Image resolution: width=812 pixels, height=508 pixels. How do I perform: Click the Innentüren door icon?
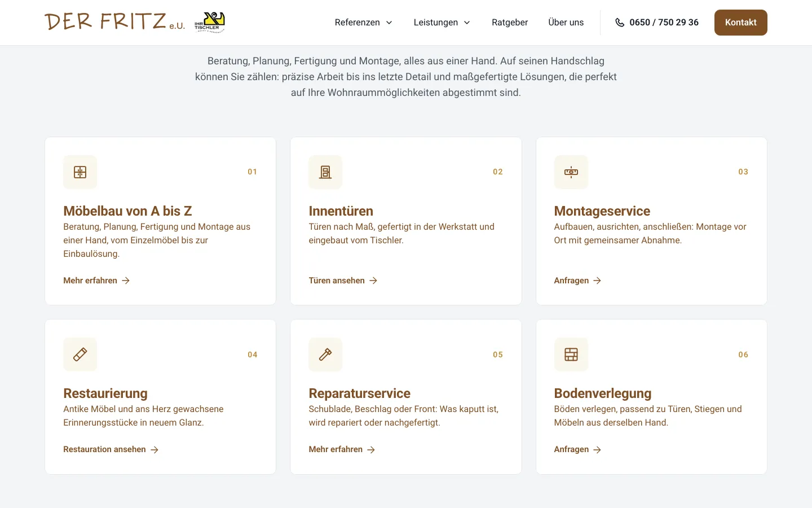325,172
